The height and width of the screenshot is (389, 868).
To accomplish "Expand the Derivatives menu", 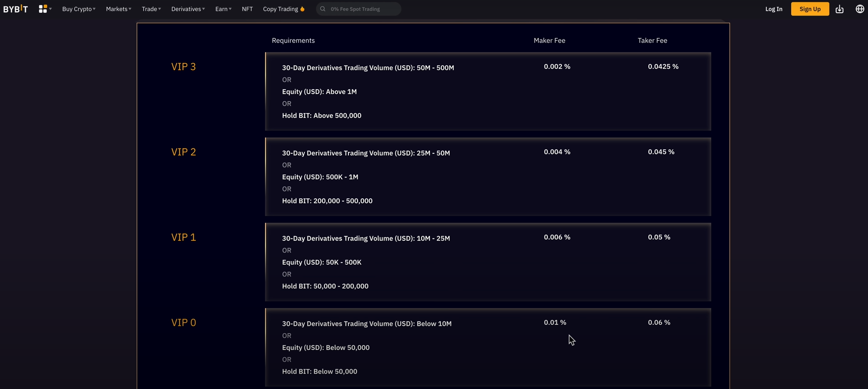I will pos(188,9).
